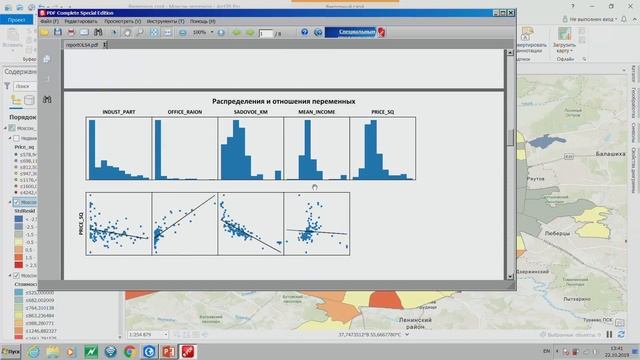The height and width of the screenshot is (360, 640).
Task: Open coordinate units dropdown in status bar
Action: [x=407, y=335]
